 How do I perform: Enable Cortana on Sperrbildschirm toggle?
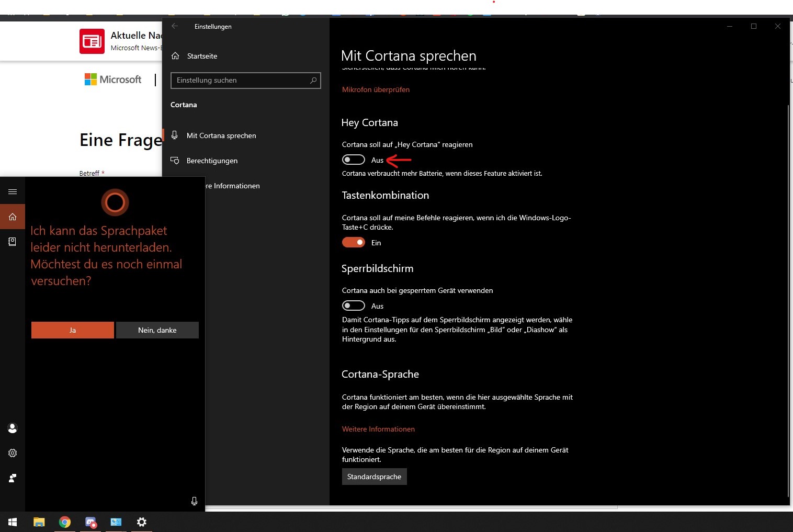[x=354, y=305]
